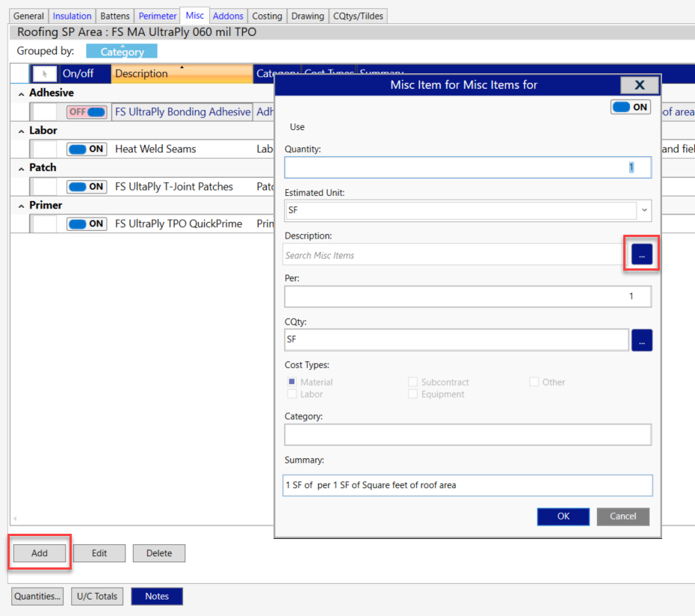
Task: Click the Add button
Action: tap(40, 553)
